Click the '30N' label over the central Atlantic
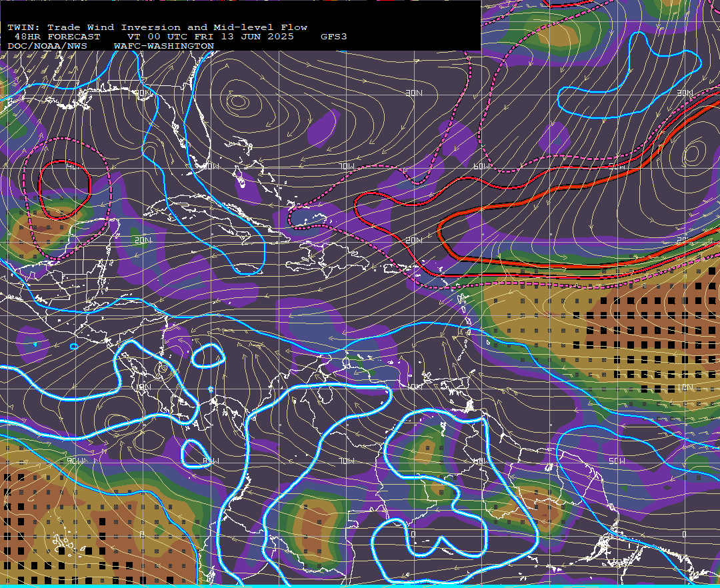 click(414, 93)
